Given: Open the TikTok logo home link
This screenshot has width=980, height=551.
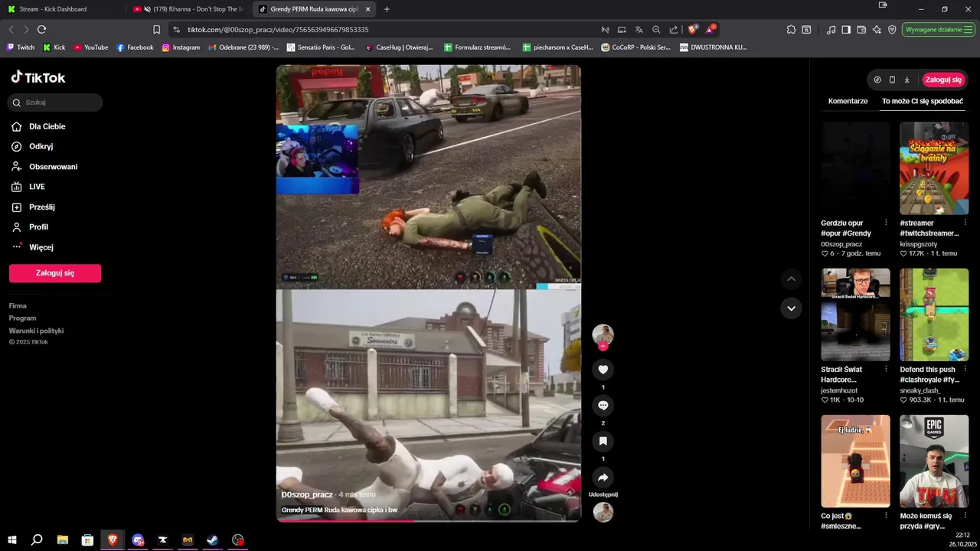Looking at the screenshot, I should point(38,77).
